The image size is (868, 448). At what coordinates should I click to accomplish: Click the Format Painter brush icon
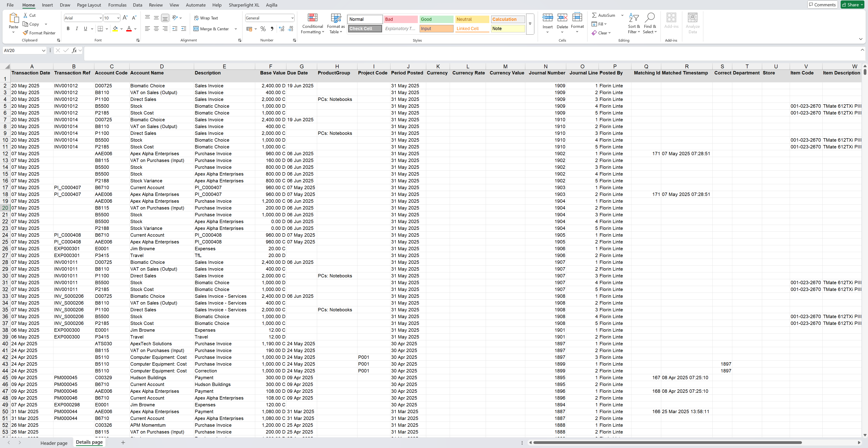tap(25, 33)
